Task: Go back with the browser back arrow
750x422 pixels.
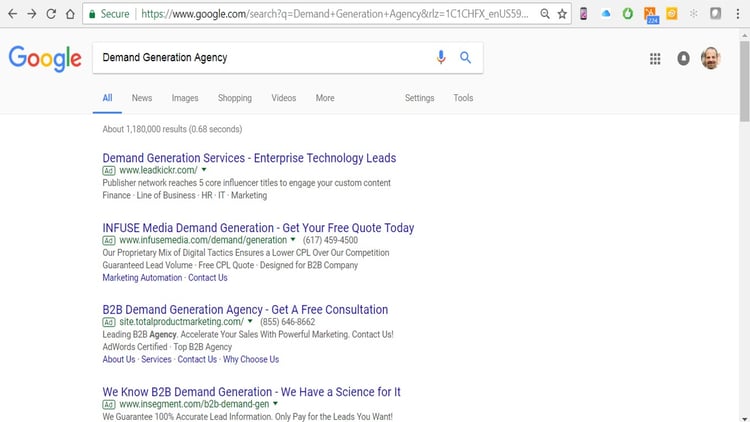Action: click(x=12, y=14)
